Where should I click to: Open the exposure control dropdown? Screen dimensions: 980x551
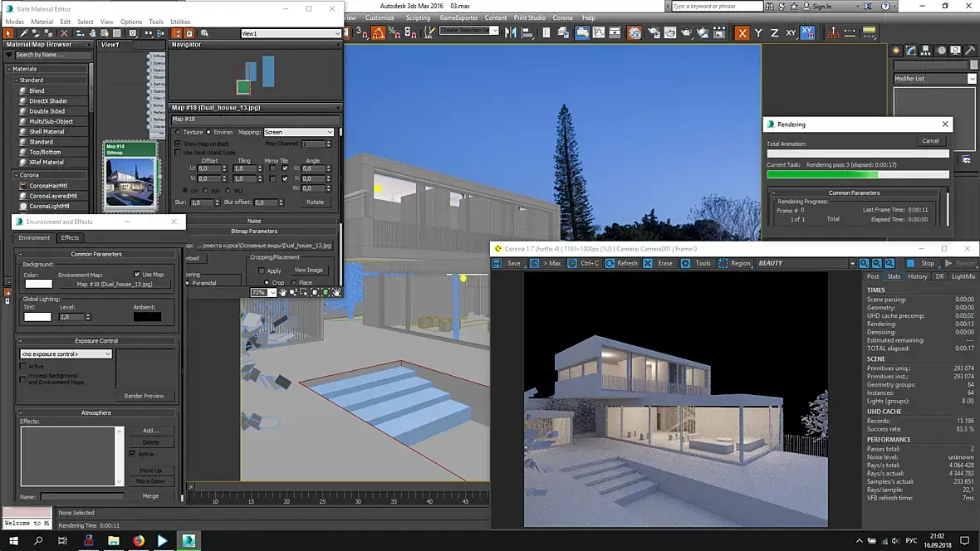[x=66, y=354]
